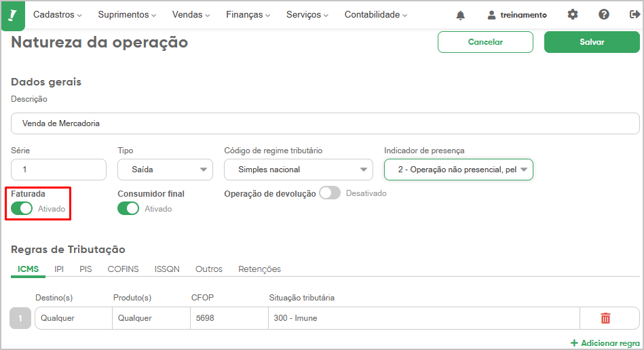Switch to the PIS tab

(x=86, y=269)
